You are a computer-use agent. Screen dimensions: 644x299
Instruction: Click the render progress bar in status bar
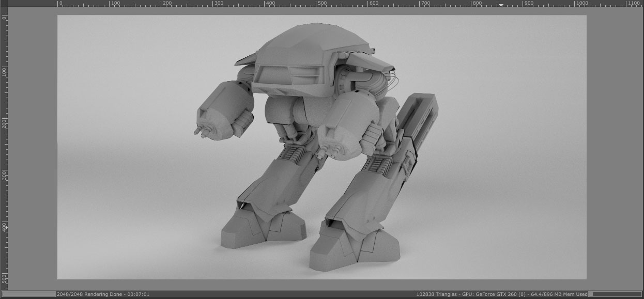click(29, 294)
